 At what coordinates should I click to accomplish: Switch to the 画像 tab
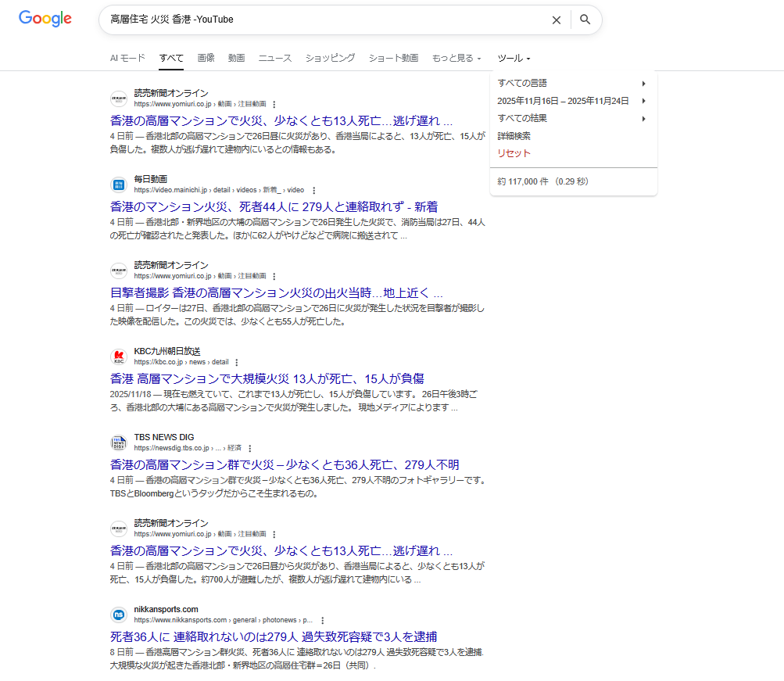(206, 58)
